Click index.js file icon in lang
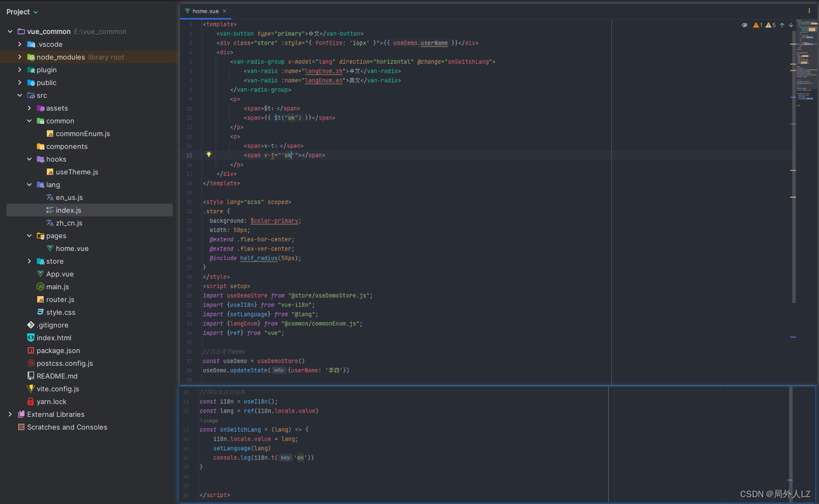819x504 pixels. pyautogui.click(x=50, y=210)
